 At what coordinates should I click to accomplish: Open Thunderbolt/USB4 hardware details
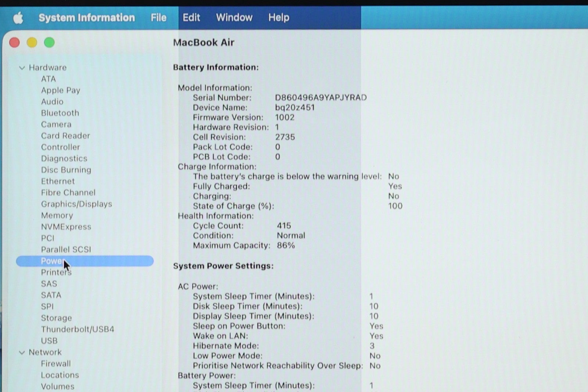click(x=78, y=329)
